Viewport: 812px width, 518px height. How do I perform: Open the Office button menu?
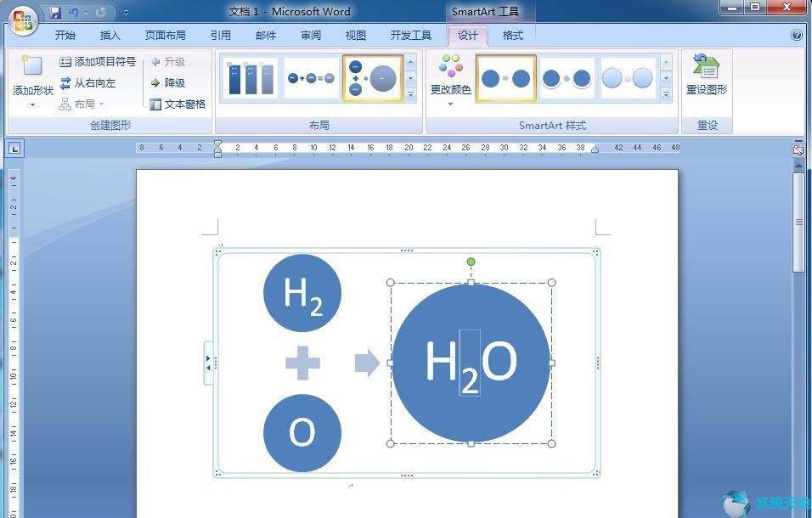(23, 20)
